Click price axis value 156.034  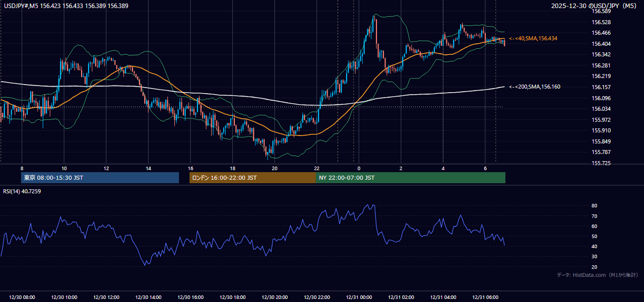(601, 109)
